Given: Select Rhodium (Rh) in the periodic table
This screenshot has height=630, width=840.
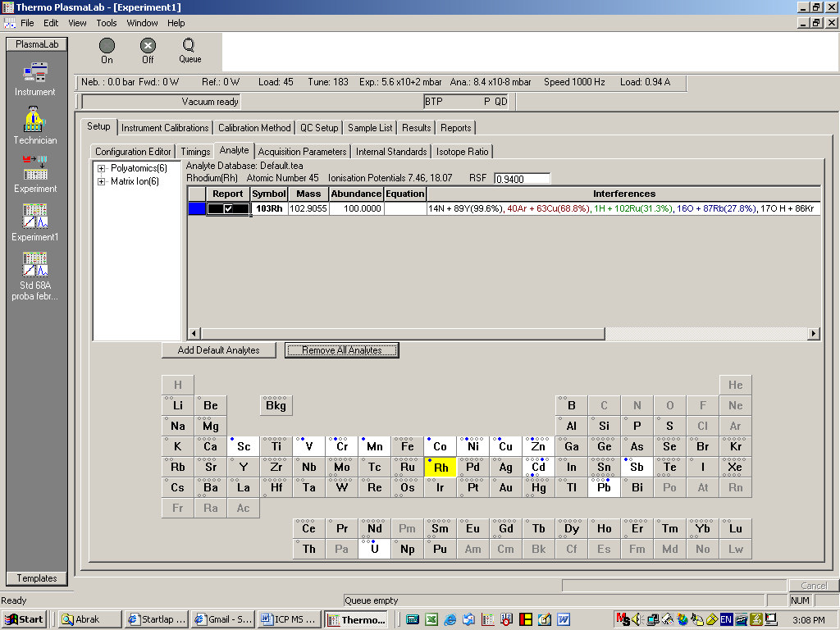Looking at the screenshot, I should 441,467.
